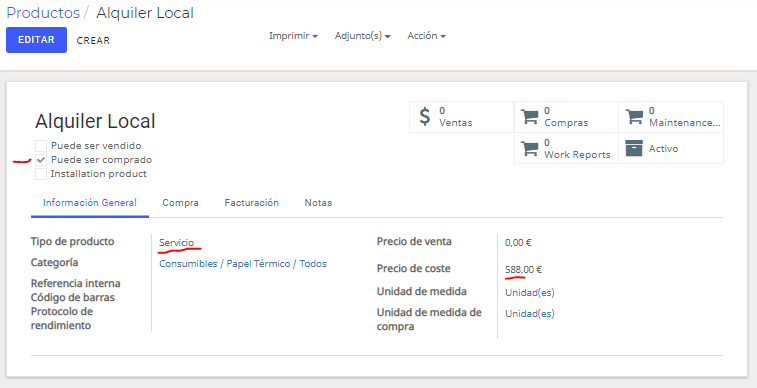Viewport: 757px width, 388px height.
Task: Open the 0 Compras stat button
Action: tap(566, 117)
